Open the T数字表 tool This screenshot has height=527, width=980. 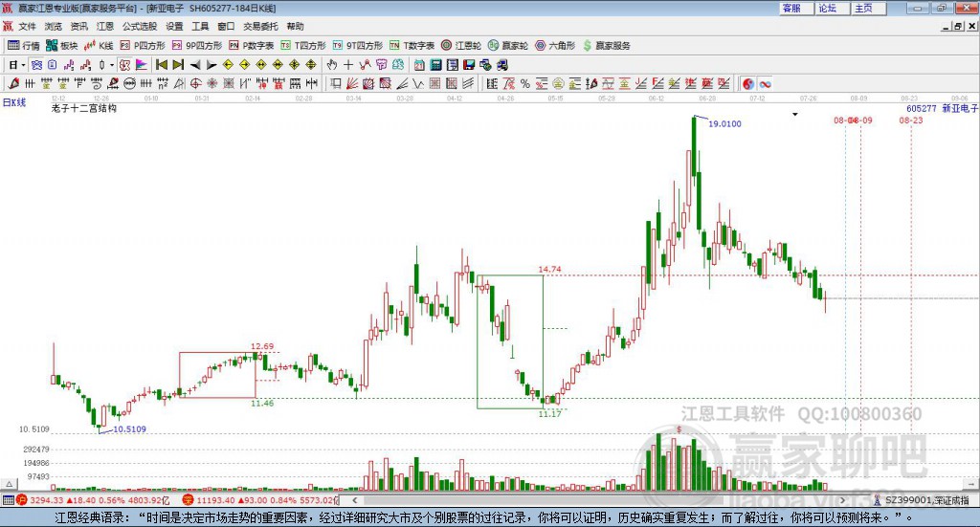[x=412, y=46]
